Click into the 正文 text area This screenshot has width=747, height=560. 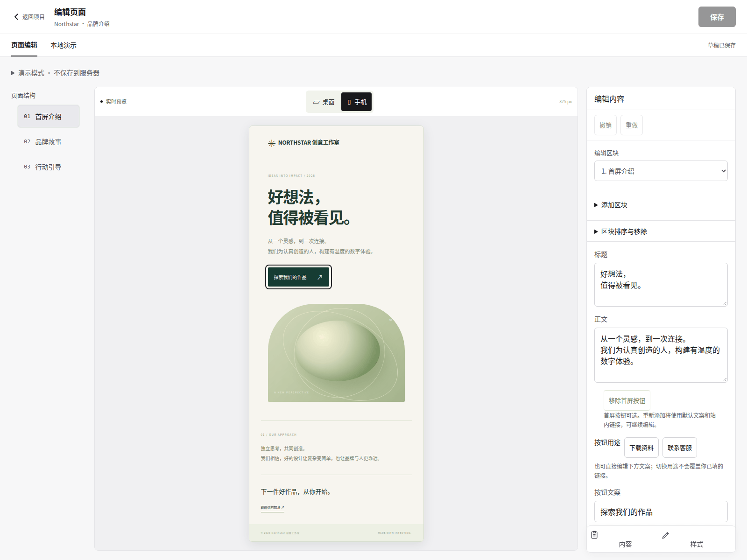[x=661, y=355]
